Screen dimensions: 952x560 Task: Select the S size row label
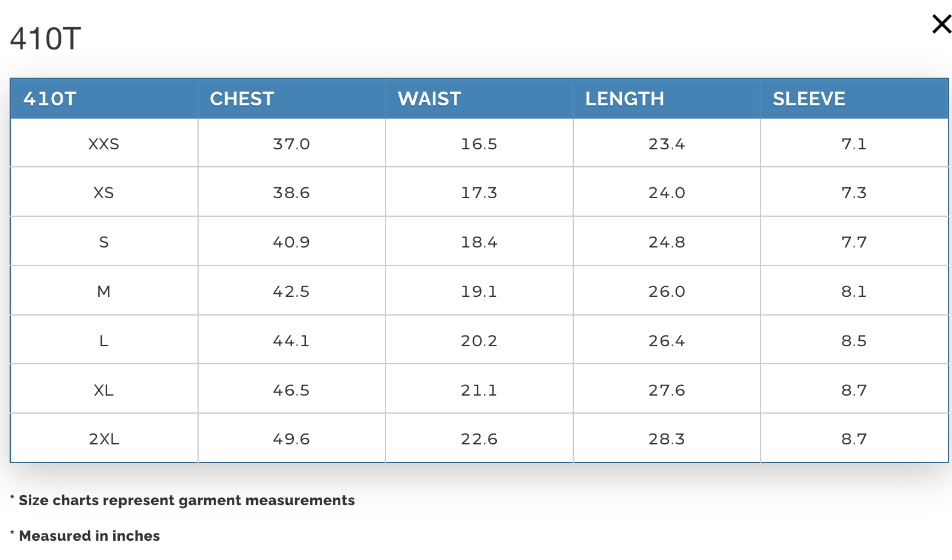(104, 242)
